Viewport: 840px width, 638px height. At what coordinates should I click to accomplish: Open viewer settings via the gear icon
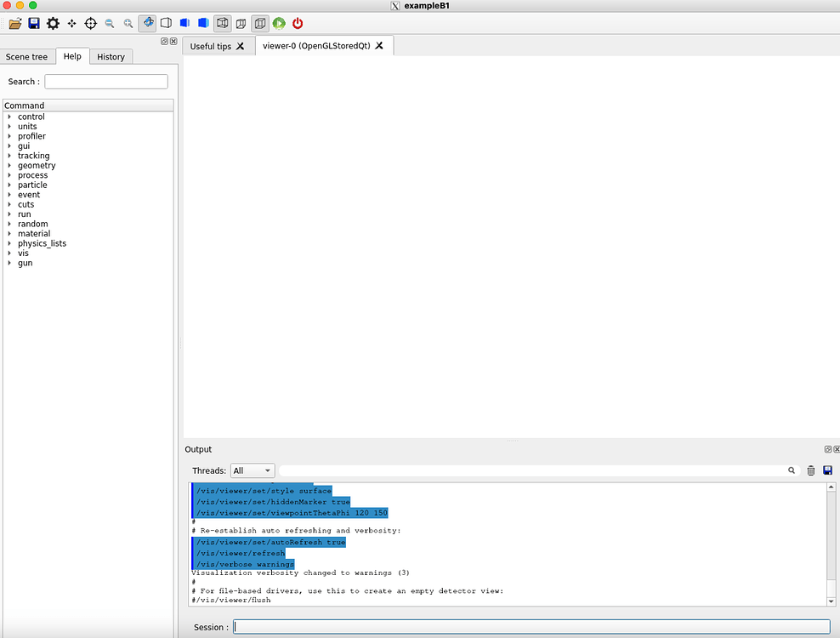(53, 23)
